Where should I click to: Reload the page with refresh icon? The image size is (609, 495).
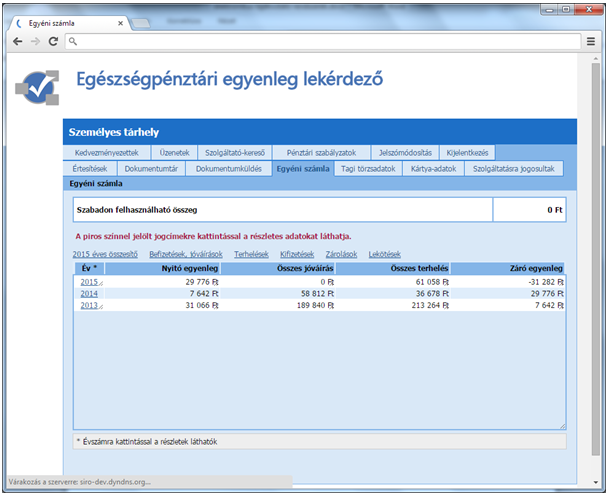click(53, 41)
